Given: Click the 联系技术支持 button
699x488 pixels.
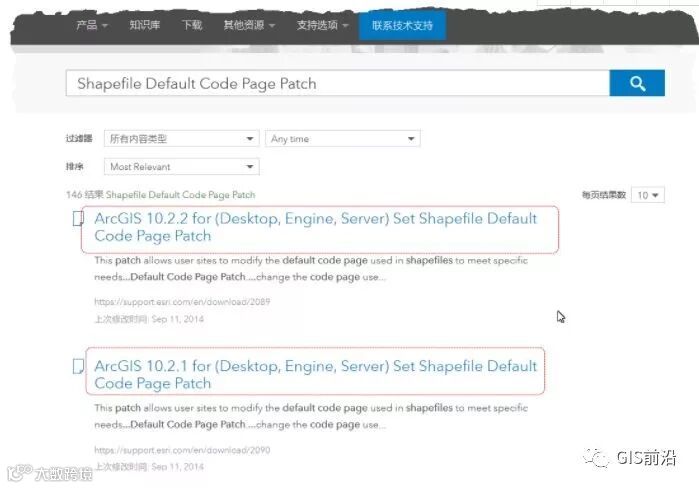Looking at the screenshot, I should click(x=402, y=25).
